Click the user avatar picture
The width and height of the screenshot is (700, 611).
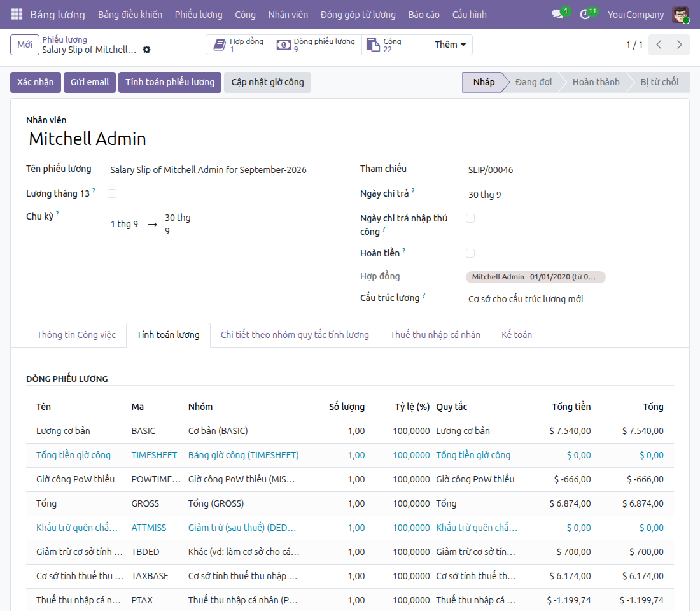pyautogui.click(x=680, y=14)
